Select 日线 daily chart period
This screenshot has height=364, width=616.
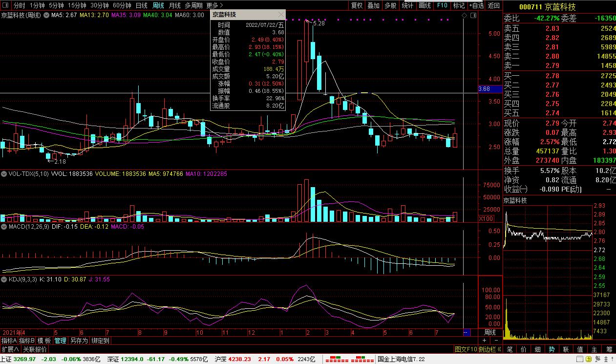pos(142,5)
